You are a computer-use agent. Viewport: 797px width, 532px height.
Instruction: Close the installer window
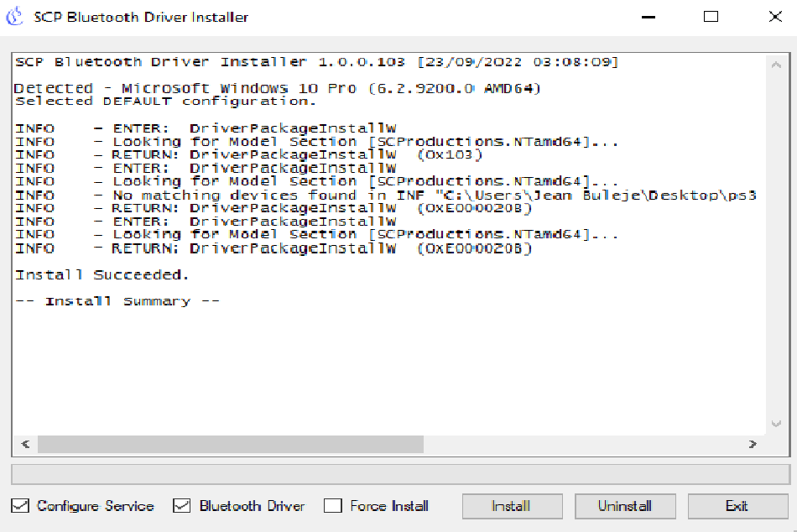click(775, 17)
